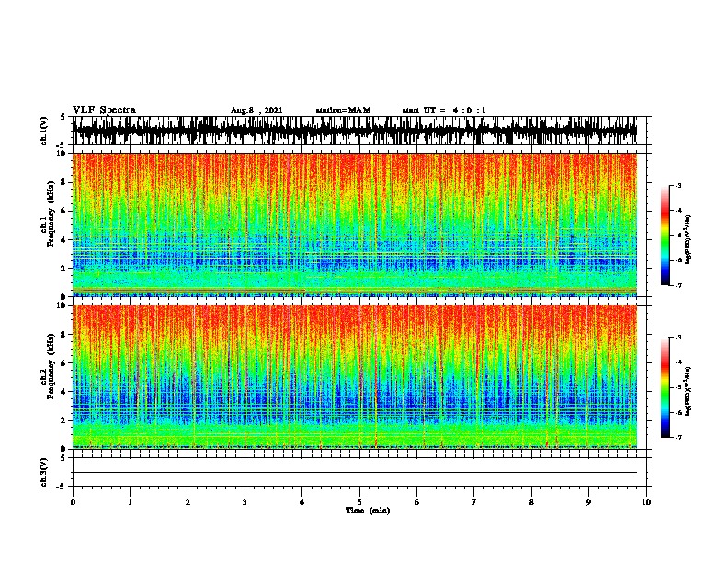Viewport: 728px width, 563px height.
Task: Click the "VLF Spectra" plot title
Action: (x=105, y=110)
